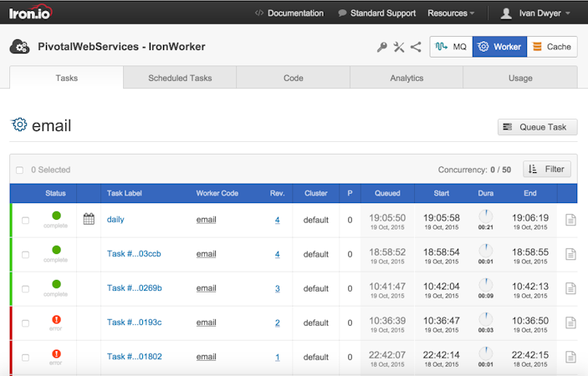Click queued time 19:05:50

387,217
